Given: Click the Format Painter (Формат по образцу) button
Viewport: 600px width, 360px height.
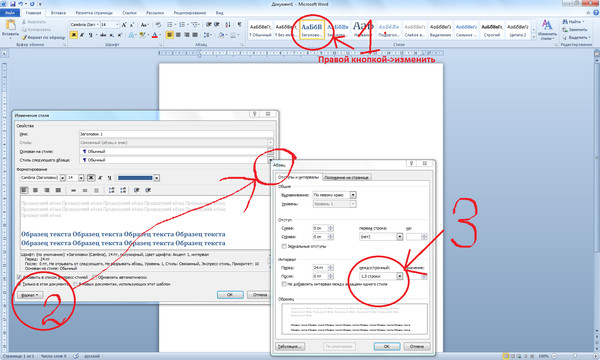Looking at the screenshot, I should coord(43,37).
